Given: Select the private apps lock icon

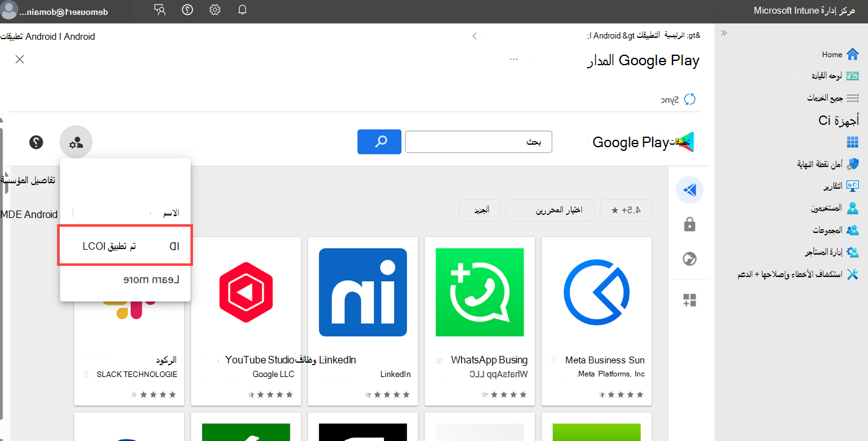Looking at the screenshot, I should [x=689, y=224].
